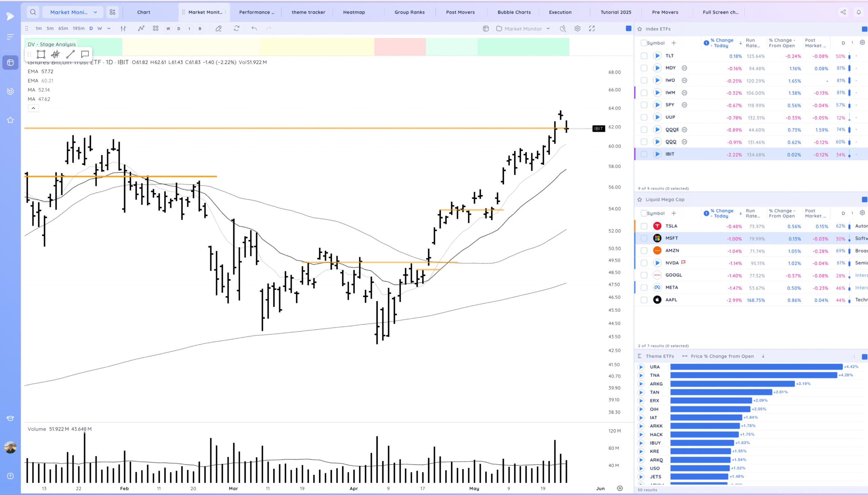
Task: Check the TLT row checkbox
Action: (644, 55)
